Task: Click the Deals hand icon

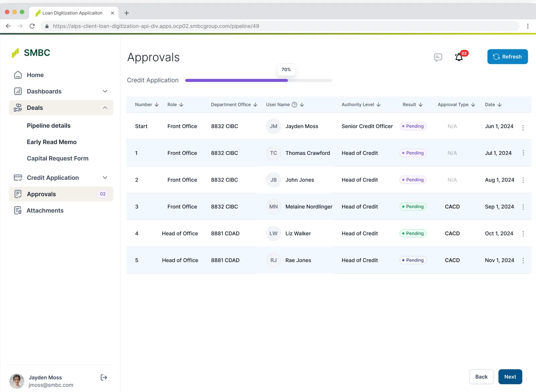Action: 18,108
